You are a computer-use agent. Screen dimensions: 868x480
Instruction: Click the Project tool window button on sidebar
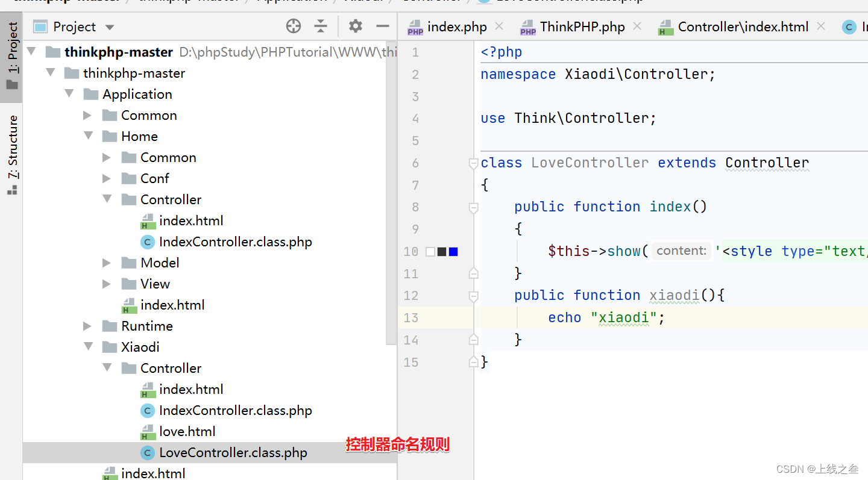pos(11,51)
